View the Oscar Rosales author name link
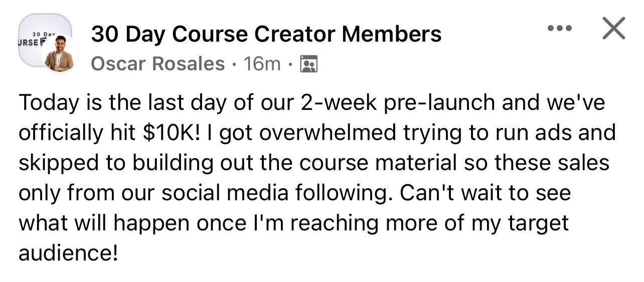The height and width of the screenshot is (282, 644). tap(158, 64)
